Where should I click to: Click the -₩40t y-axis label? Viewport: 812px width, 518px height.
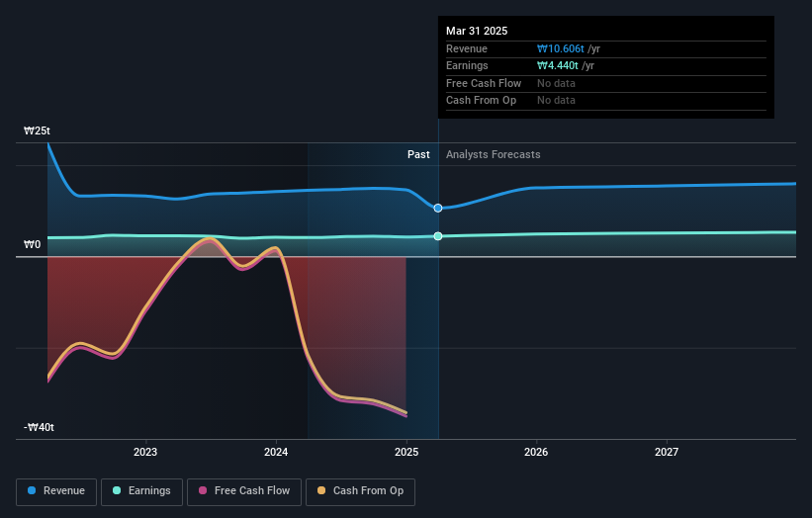coord(39,427)
